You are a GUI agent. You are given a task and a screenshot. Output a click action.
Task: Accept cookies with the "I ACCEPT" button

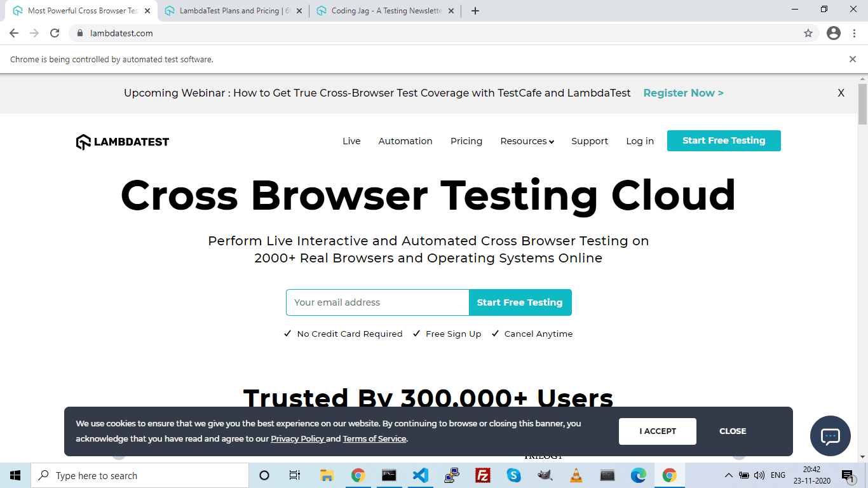pyautogui.click(x=657, y=431)
